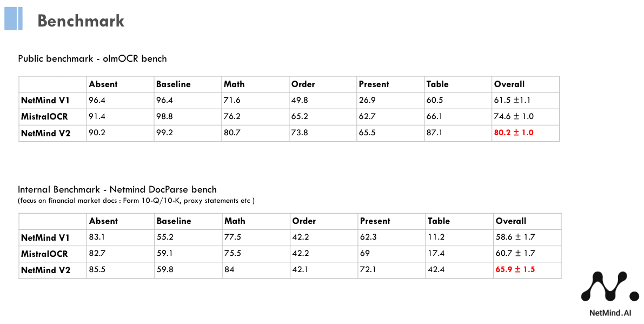Click the red 80.2 ± 1.0 overall score
The height and width of the screenshot is (324, 644).
[x=514, y=133]
